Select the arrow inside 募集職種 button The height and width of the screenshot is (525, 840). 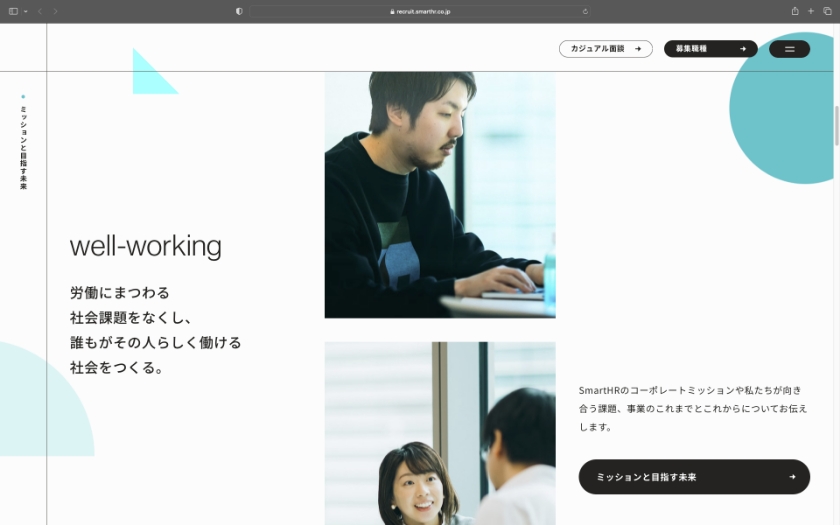742,49
